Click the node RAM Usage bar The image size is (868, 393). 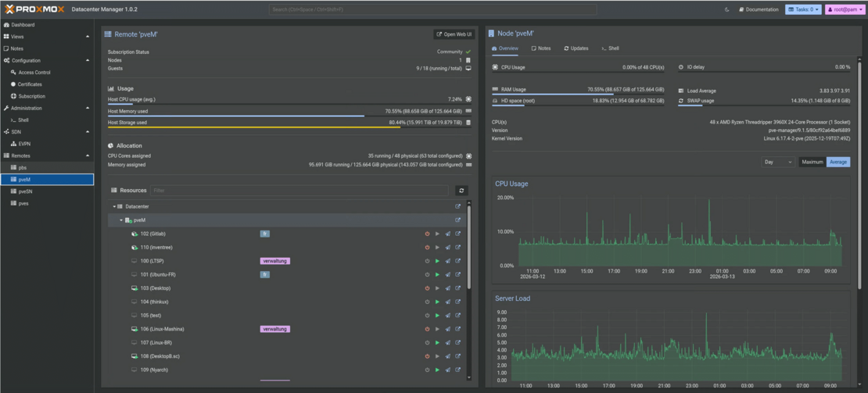pos(578,94)
